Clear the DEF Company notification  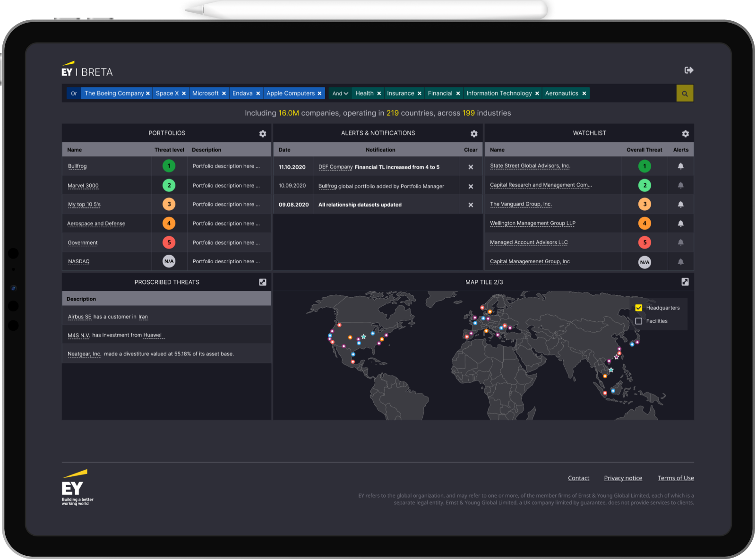(x=471, y=167)
